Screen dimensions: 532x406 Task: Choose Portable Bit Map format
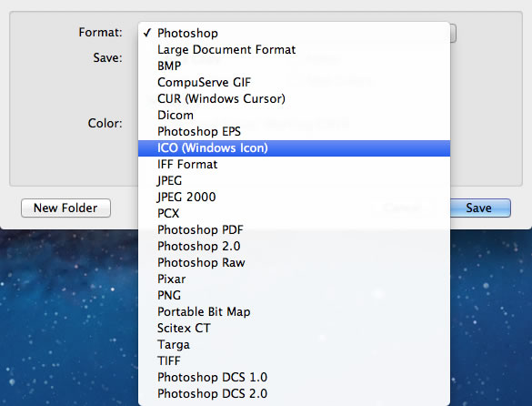point(294,312)
